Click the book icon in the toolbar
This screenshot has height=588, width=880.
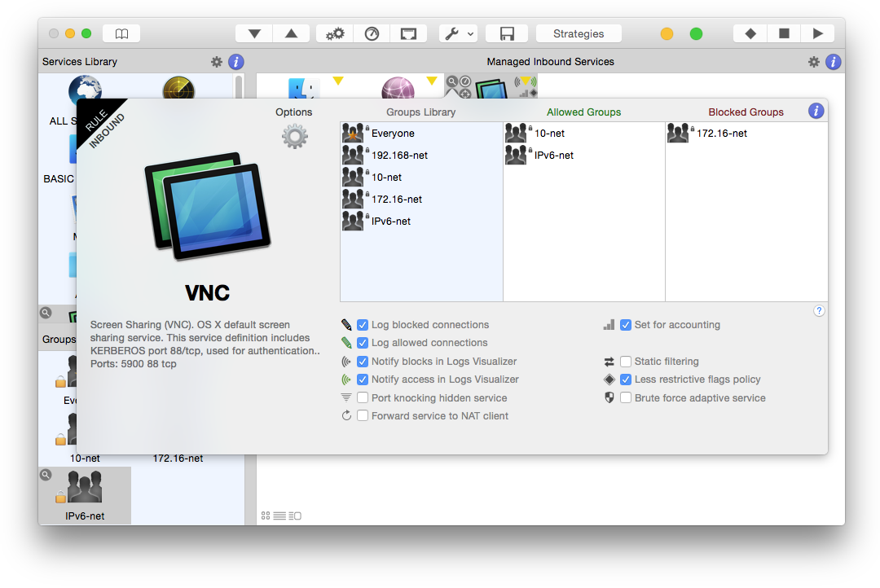click(121, 33)
